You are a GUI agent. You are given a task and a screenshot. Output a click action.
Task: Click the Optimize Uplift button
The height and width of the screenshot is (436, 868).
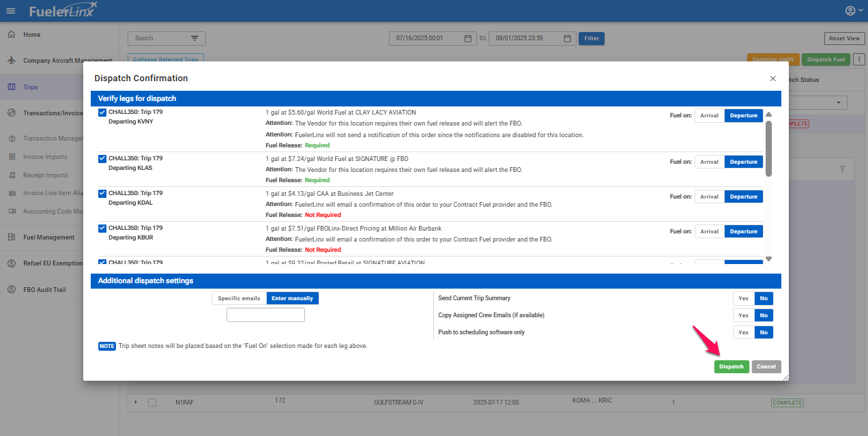coord(773,59)
